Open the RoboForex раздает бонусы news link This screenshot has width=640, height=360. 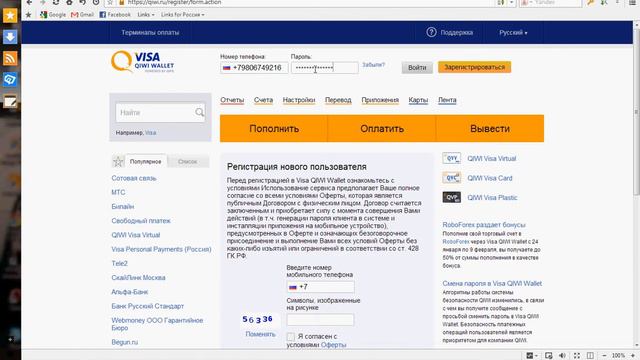click(484, 225)
